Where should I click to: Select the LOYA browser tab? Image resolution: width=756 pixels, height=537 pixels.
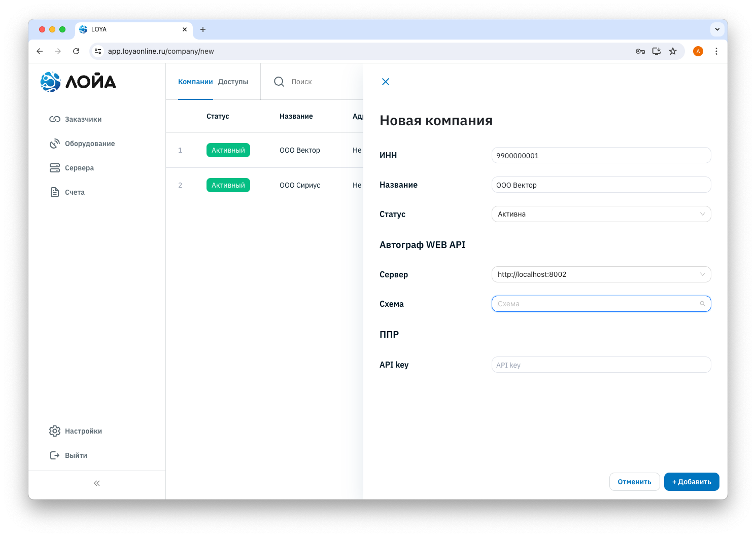click(x=134, y=29)
